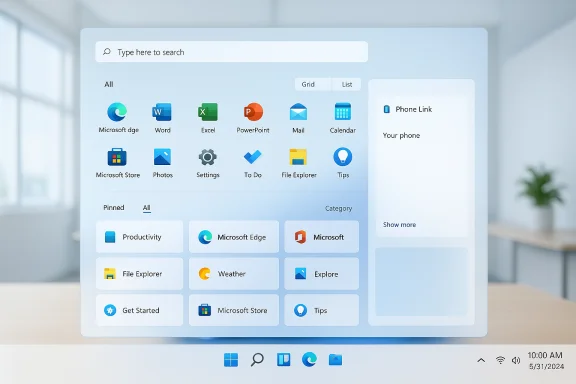This screenshot has width=576, height=384.
Task: Open the Microsoft Edge category tile
Action: click(234, 237)
